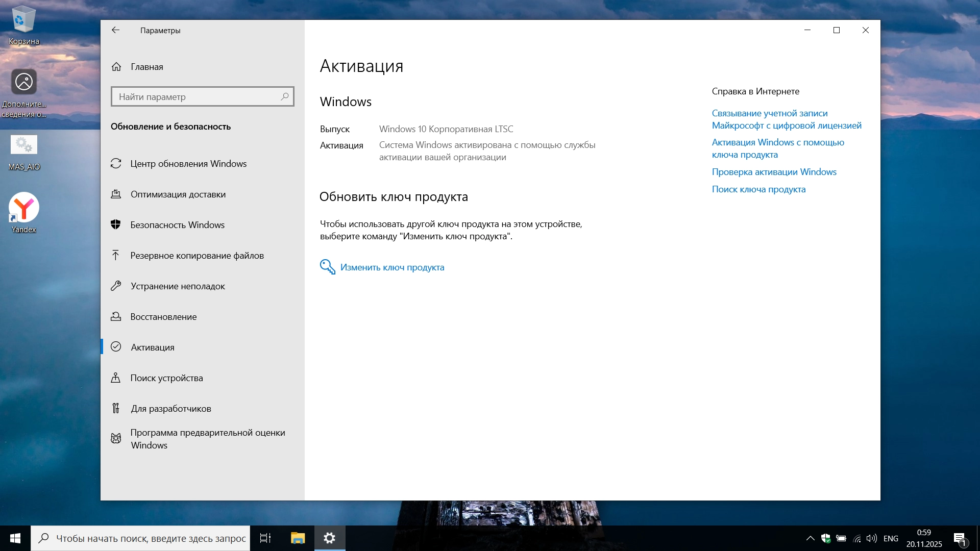This screenshot has height=551, width=980.
Task: Click Связывание учетной записи Майкрософт link
Action: (786, 119)
